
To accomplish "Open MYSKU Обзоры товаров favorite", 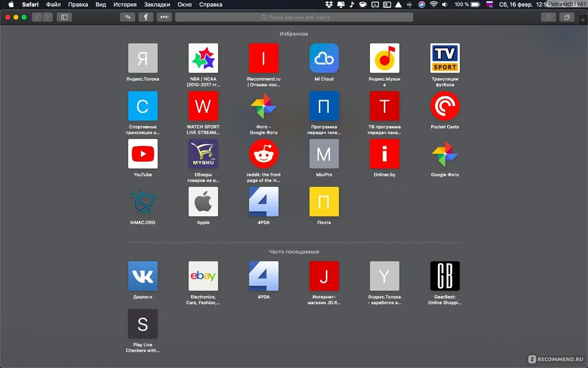I will pyautogui.click(x=203, y=154).
